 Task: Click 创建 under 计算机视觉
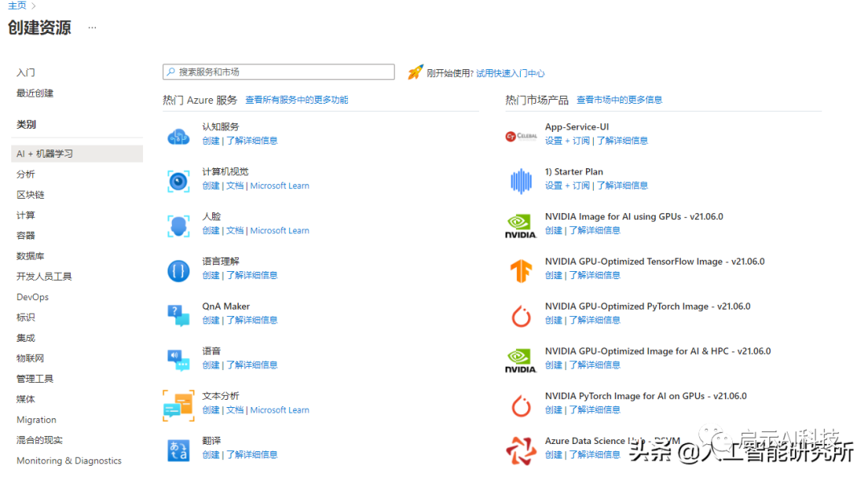pyautogui.click(x=211, y=186)
